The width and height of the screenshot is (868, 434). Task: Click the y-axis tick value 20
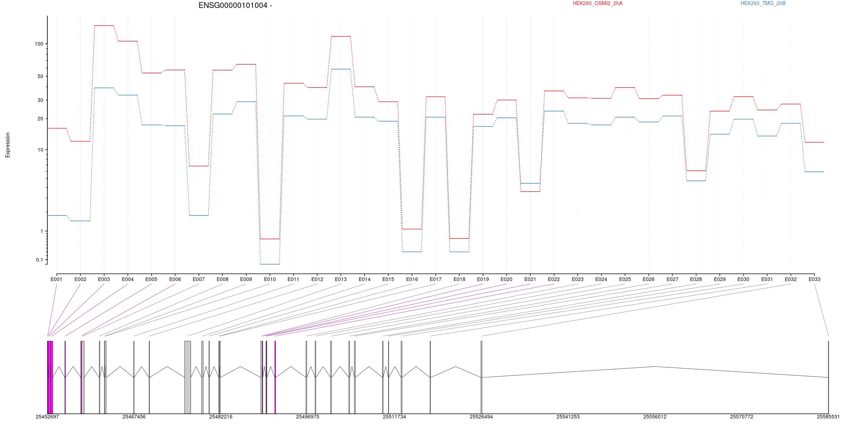click(x=40, y=119)
